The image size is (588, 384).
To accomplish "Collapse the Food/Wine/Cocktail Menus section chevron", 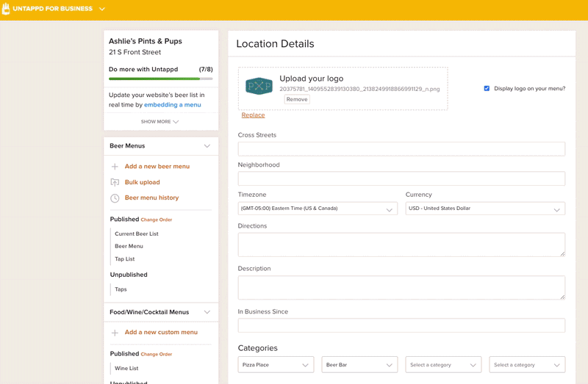I will coord(207,312).
